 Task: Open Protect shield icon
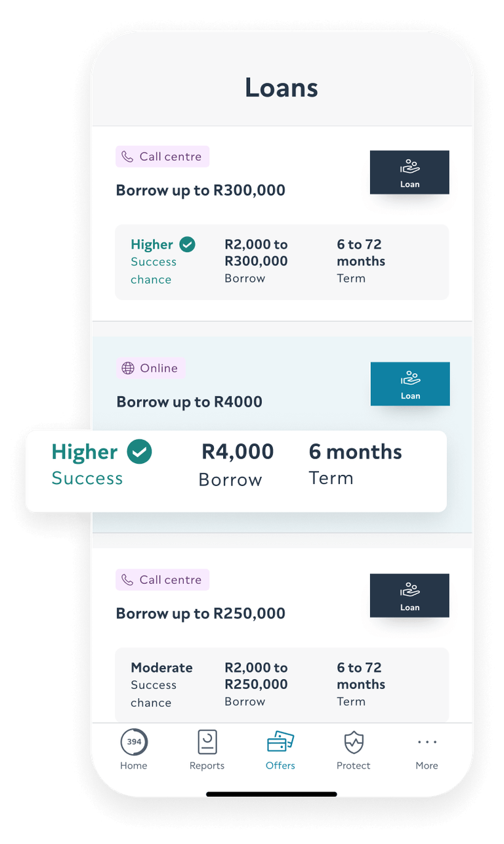(353, 741)
